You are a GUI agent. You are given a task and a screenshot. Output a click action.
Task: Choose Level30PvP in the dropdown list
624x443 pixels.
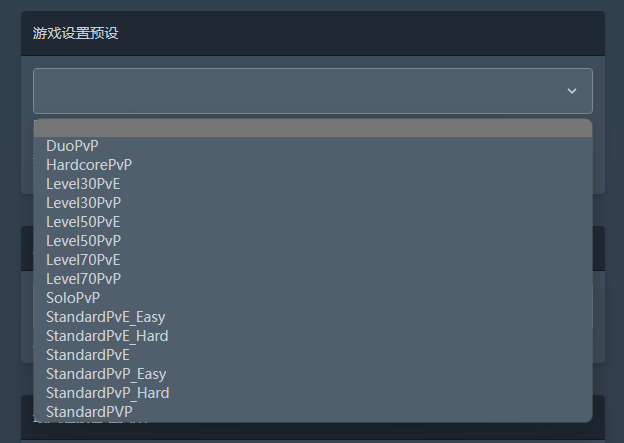(313, 203)
